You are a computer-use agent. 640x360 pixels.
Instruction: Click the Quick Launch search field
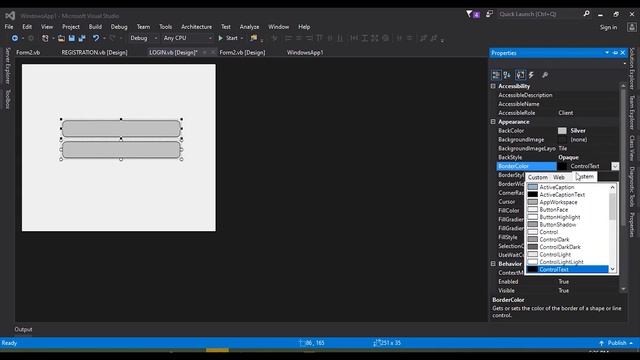[x=539, y=14]
